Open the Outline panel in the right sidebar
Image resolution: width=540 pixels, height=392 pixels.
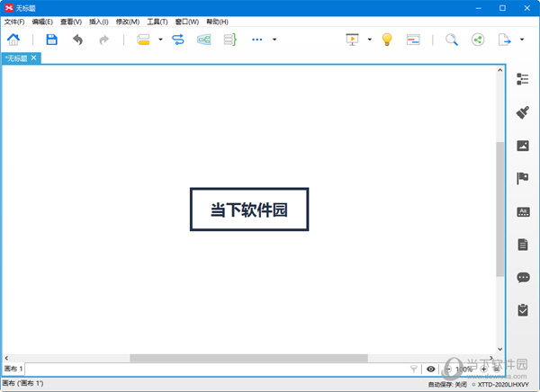click(x=522, y=79)
